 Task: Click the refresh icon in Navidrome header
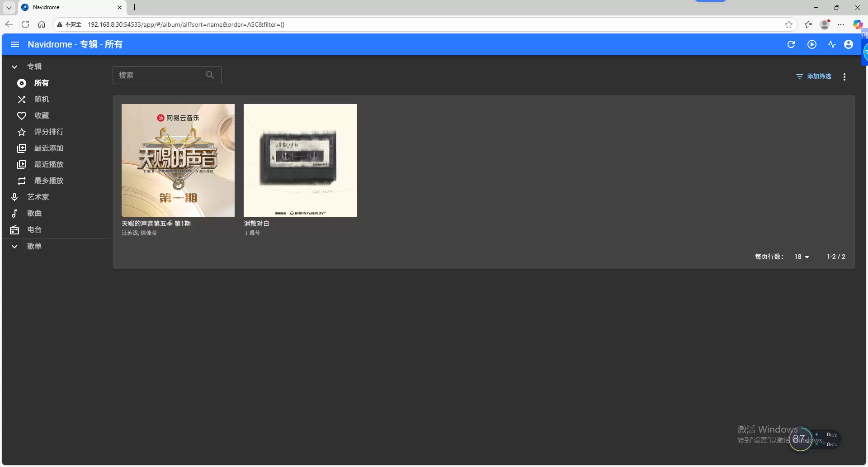pos(791,44)
